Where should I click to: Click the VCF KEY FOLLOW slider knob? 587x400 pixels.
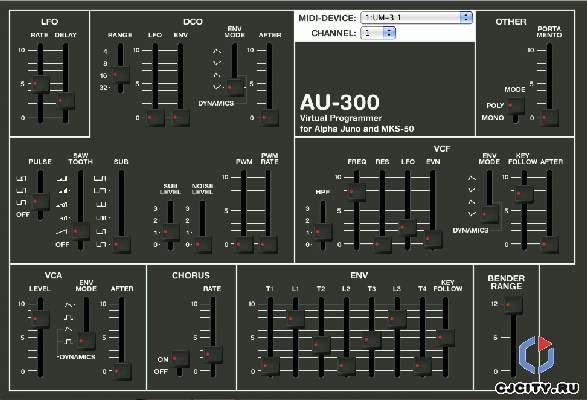pyautogui.click(x=524, y=194)
